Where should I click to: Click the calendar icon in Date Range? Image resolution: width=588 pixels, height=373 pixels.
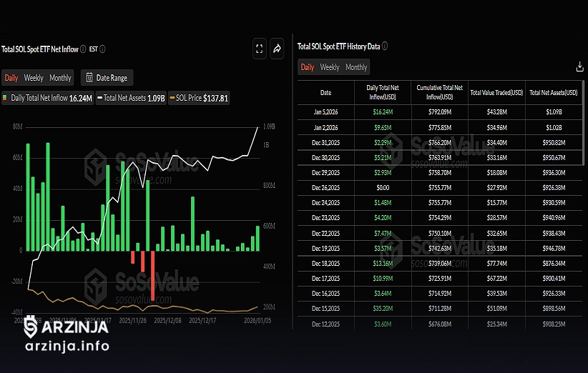pos(89,77)
